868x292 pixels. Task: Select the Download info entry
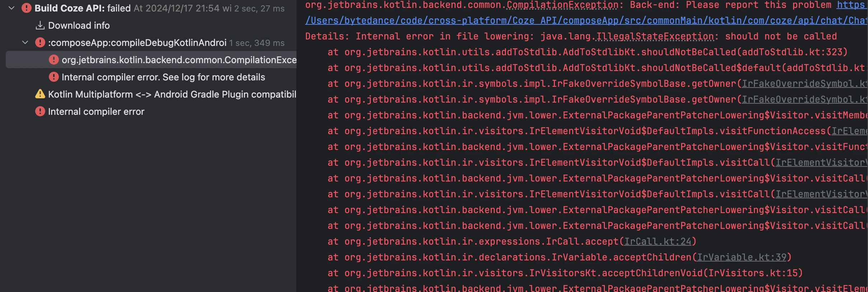[79, 25]
